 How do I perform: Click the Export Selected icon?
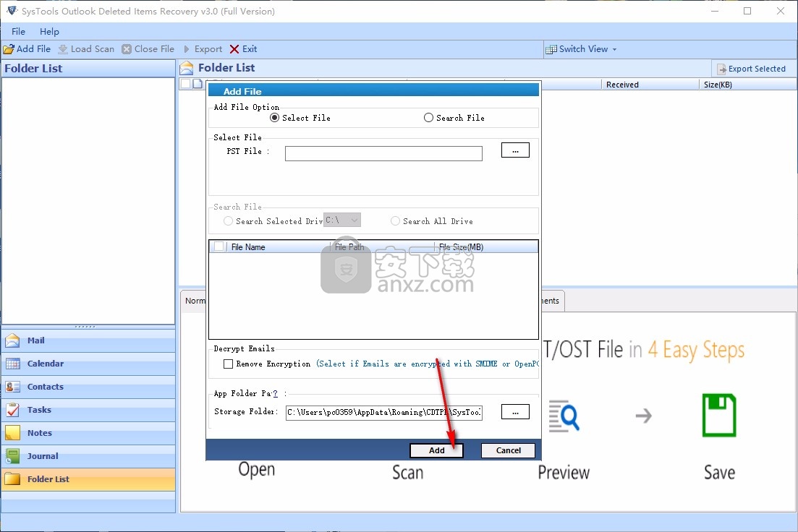(x=721, y=69)
